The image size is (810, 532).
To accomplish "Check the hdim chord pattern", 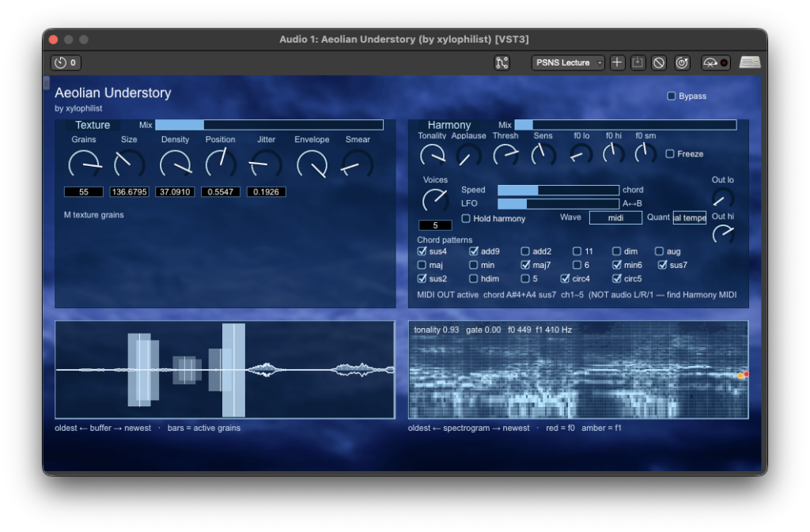I will click(473, 278).
